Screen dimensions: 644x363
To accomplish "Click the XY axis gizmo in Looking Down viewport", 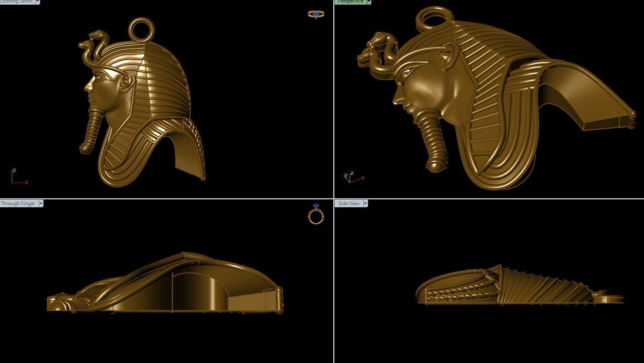I will click(x=19, y=176).
